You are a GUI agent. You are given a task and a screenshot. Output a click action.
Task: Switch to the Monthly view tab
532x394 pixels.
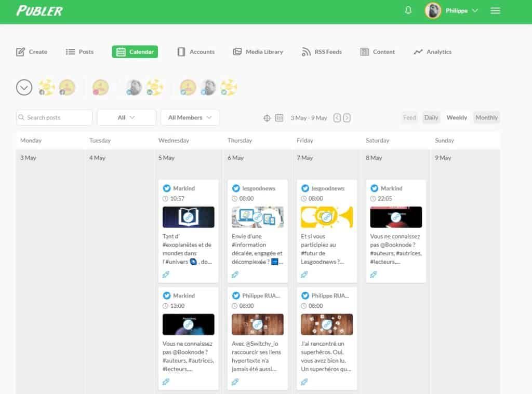point(486,117)
